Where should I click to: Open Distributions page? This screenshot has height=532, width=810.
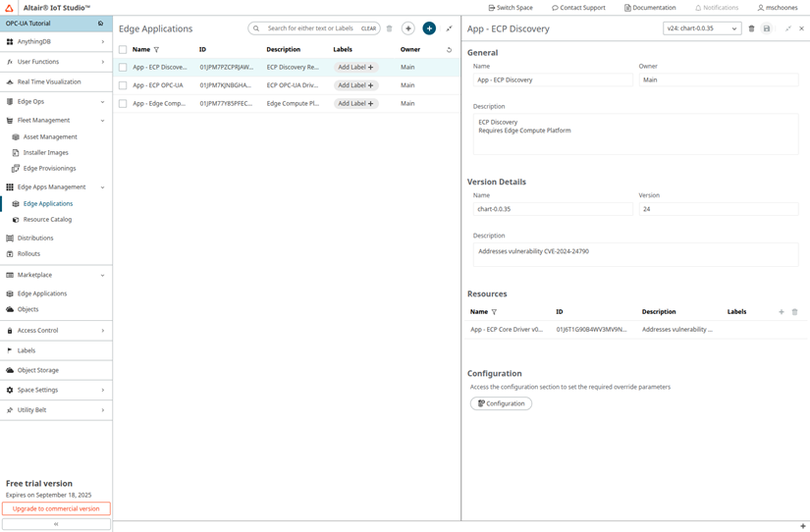(x=35, y=239)
